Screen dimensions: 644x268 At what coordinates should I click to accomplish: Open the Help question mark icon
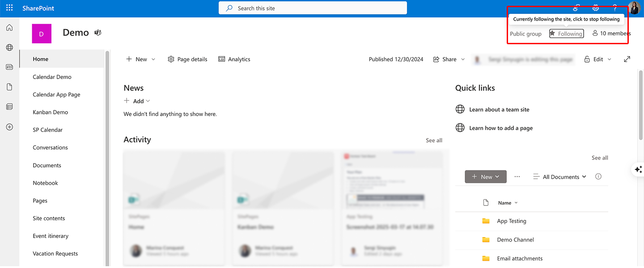615,8
